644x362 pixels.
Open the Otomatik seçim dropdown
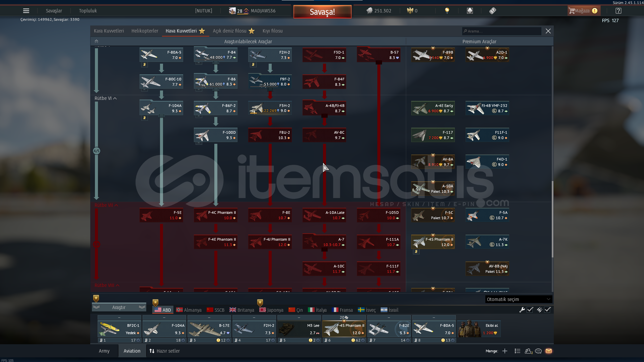point(519,299)
